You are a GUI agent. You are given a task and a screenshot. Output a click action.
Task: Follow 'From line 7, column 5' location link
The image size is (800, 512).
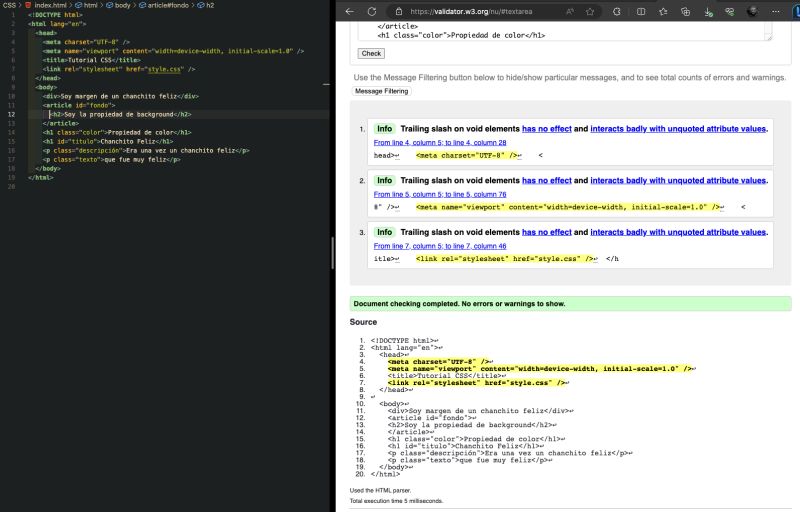pos(440,245)
